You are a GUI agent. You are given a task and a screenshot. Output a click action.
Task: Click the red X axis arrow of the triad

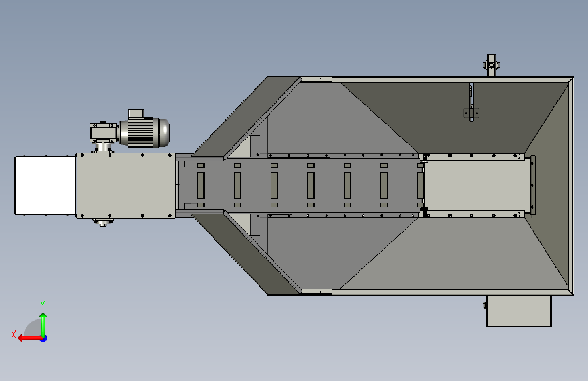coord(29,338)
